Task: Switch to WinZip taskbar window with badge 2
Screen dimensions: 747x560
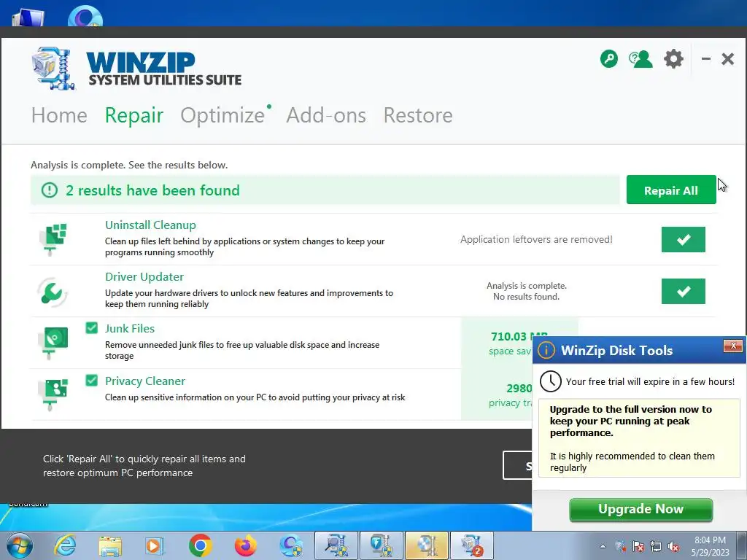Action: 472,545
